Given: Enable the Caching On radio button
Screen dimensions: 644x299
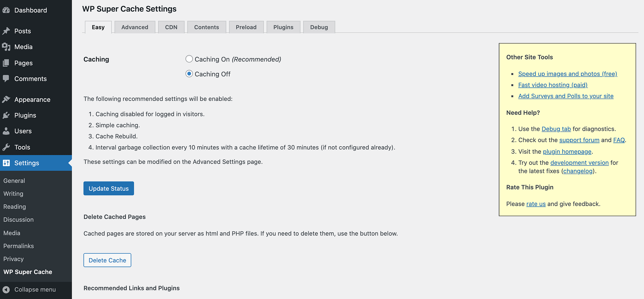Looking at the screenshot, I should click(189, 59).
